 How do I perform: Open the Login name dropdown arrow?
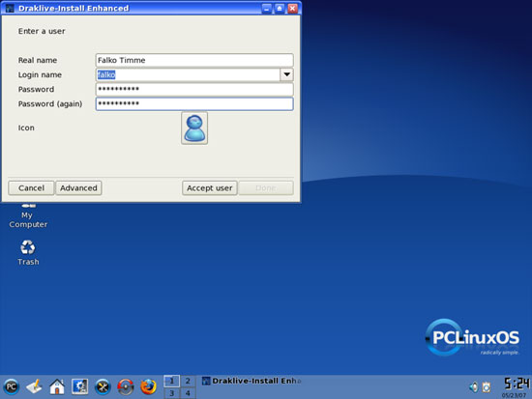point(286,74)
